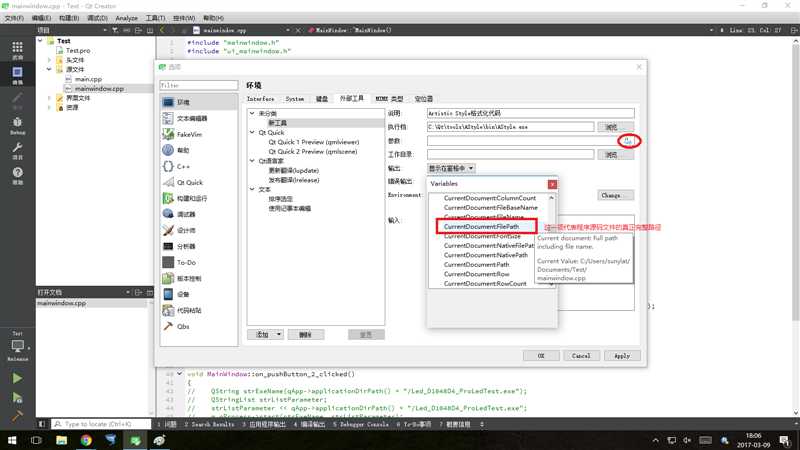Image resolution: width=800 pixels, height=450 pixels.
Task: Click Start Debugging run icon
Action: coord(17,397)
